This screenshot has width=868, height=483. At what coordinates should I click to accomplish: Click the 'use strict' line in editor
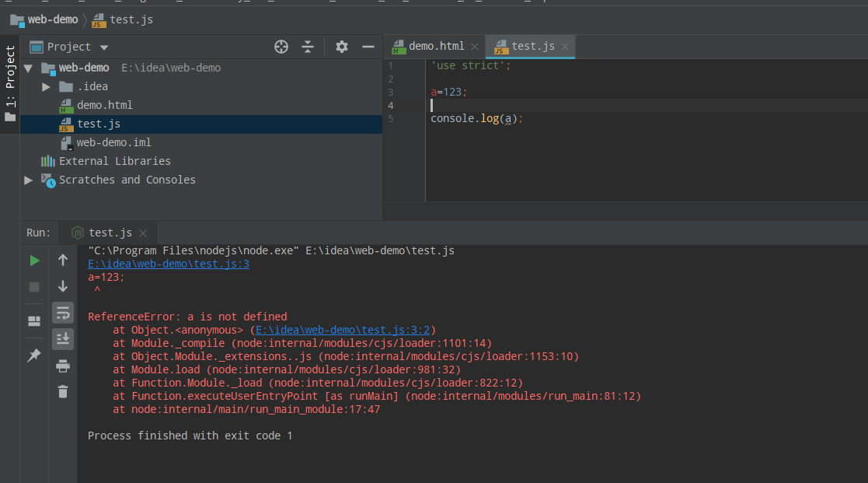[x=471, y=65]
